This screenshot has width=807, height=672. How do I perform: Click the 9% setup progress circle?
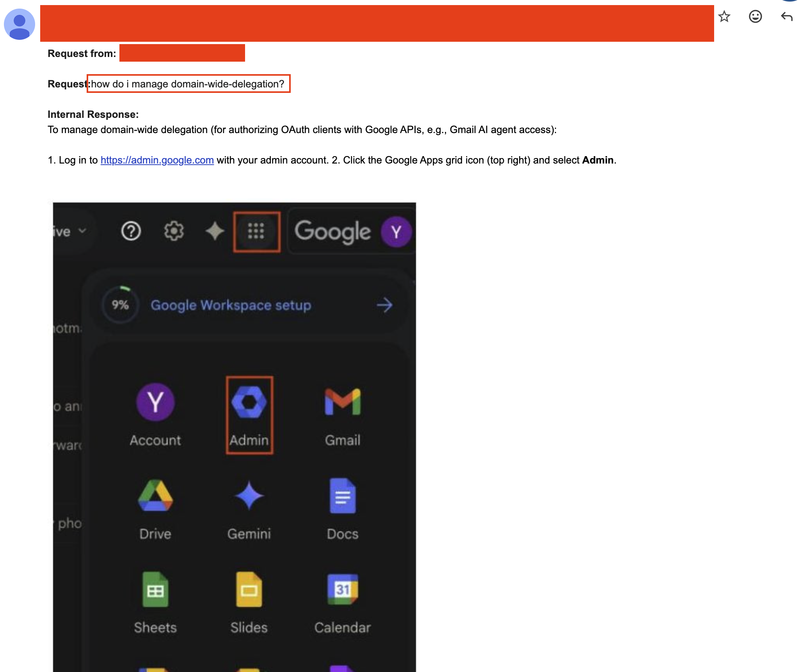[120, 305]
